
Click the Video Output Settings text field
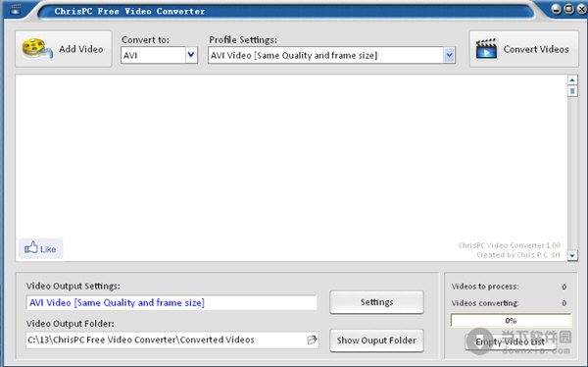point(171,303)
